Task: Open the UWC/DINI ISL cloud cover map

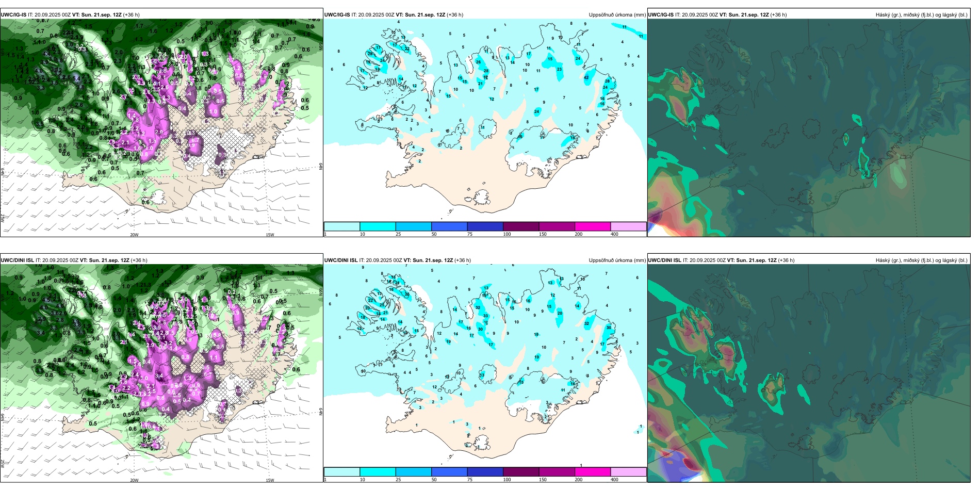Action: 809,373
